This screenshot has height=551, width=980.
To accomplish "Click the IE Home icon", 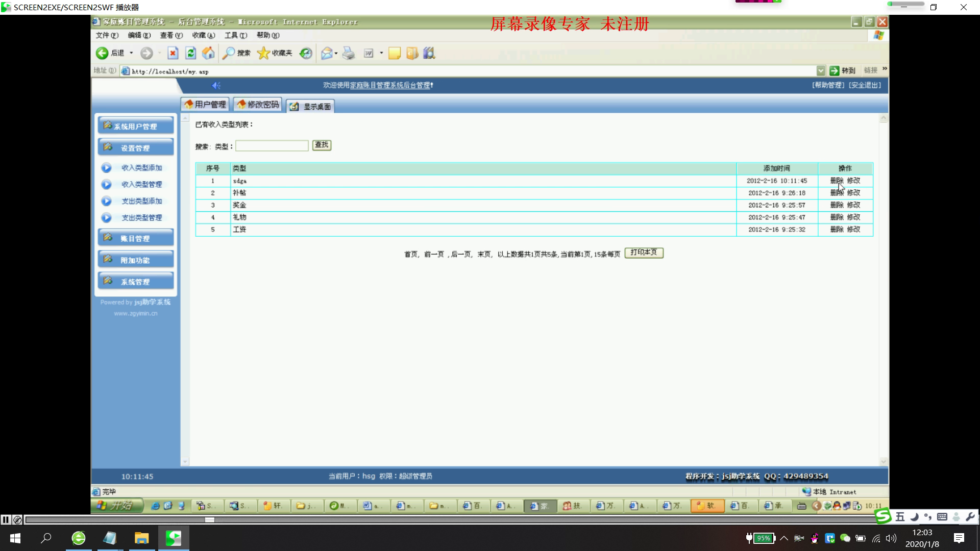I will (x=208, y=53).
